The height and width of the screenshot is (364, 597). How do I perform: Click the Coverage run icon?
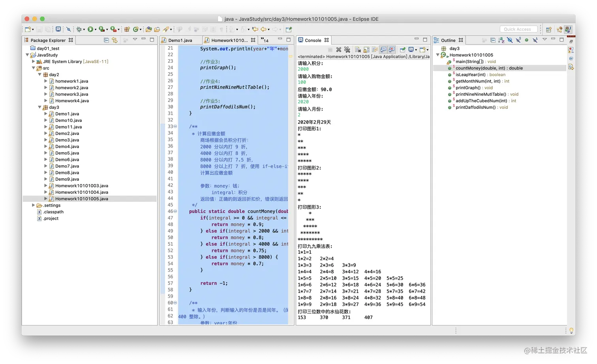(x=101, y=29)
